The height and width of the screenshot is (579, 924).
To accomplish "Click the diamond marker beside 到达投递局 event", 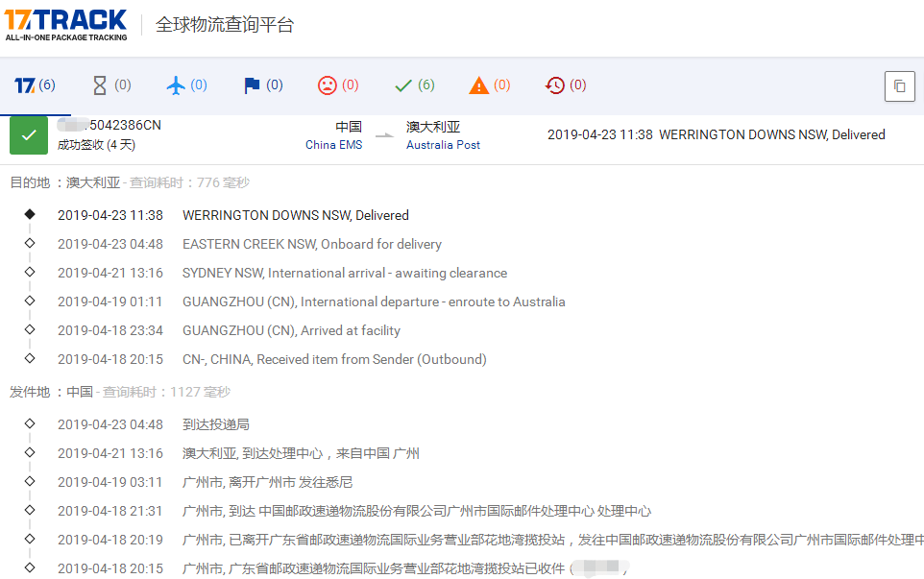I will [29, 422].
